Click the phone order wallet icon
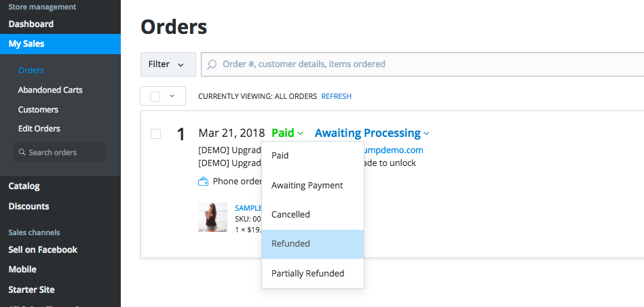This screenshot has width=644, height=307. click(203, 182)
